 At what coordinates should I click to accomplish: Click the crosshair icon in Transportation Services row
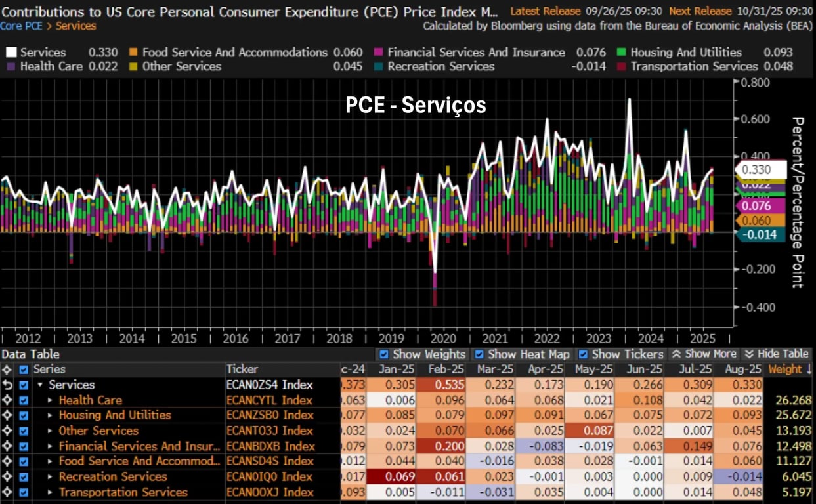pos(7,492)
